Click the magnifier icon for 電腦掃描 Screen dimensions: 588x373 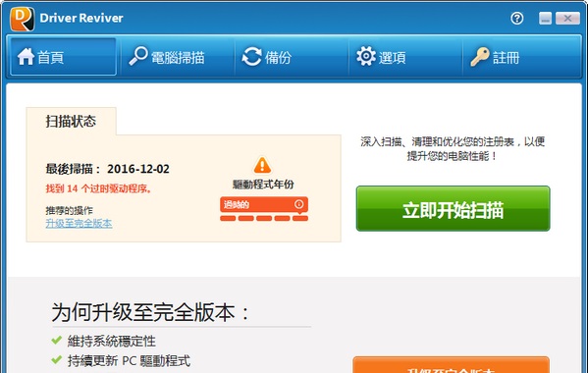138,56
